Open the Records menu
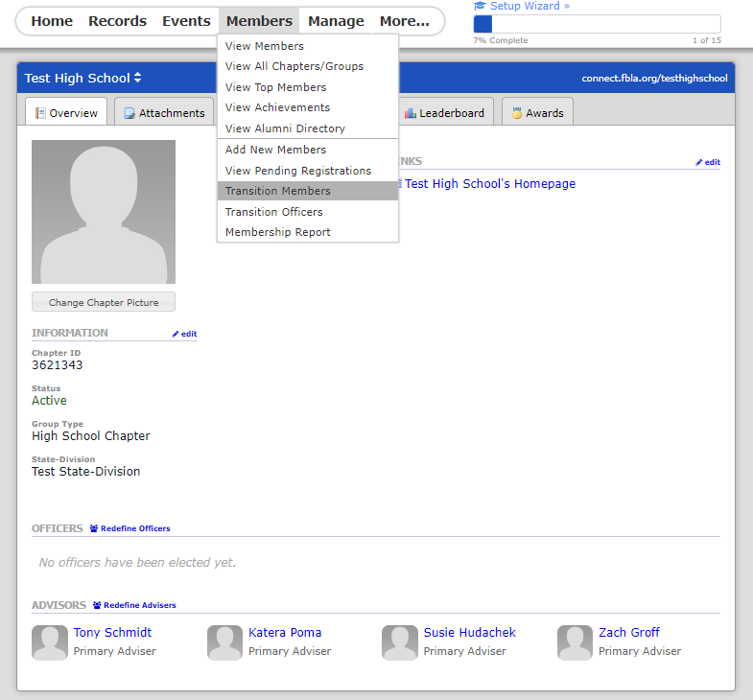Image resolution: width=753 pixels, height=700 pixels. point(117,21)
